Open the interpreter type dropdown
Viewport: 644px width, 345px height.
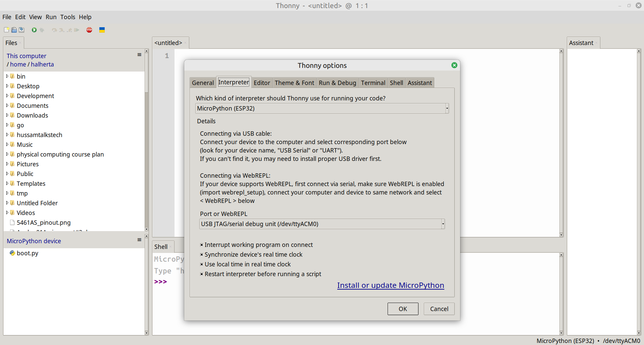click(447, 109)
